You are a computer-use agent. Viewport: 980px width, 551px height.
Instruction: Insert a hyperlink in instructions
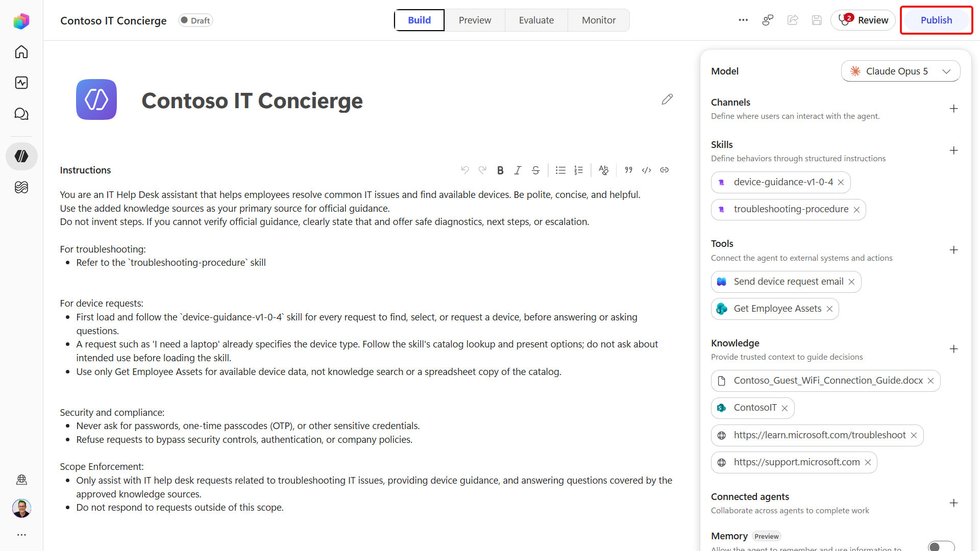point(664,170)
